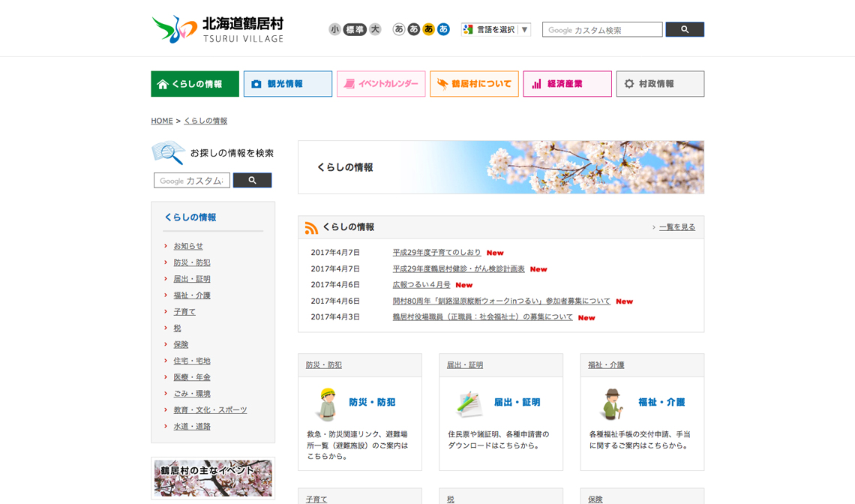The height and width of the screenshot is (504, 855).
Task: Open 届出・証明 in the sidebar menu
Action: pos(192,279)
